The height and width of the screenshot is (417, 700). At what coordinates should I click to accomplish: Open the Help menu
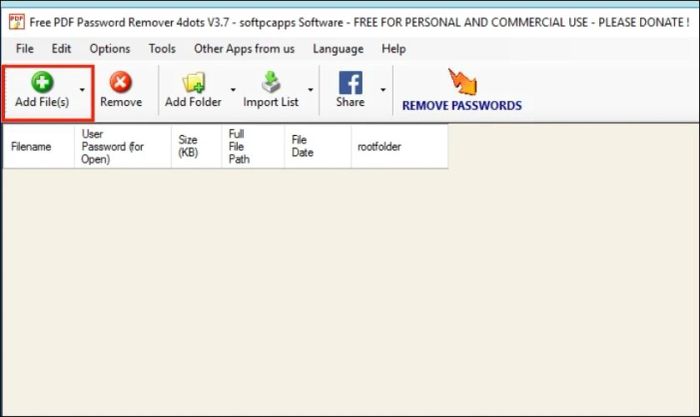click(x=394, y=49)
